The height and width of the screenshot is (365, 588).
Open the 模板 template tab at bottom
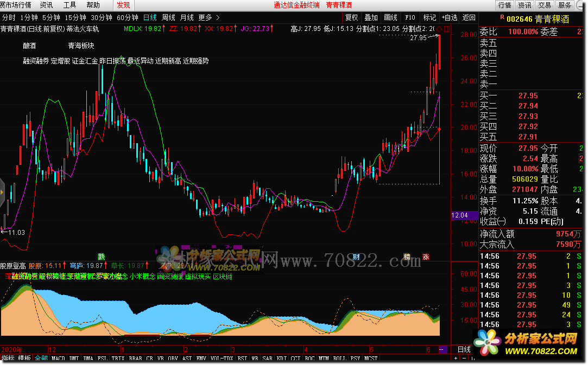click(x=24, y=358)
